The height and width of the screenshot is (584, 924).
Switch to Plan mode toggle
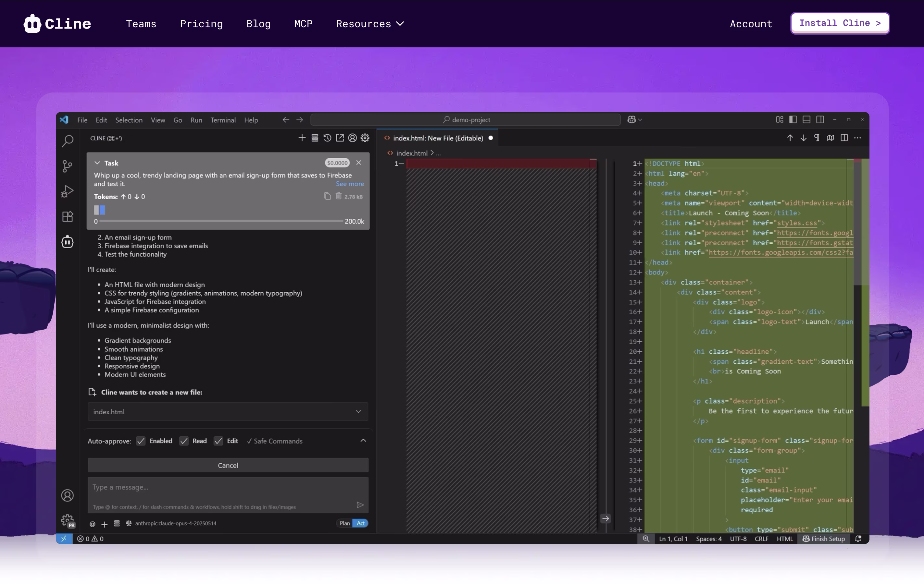click(344, 523)
